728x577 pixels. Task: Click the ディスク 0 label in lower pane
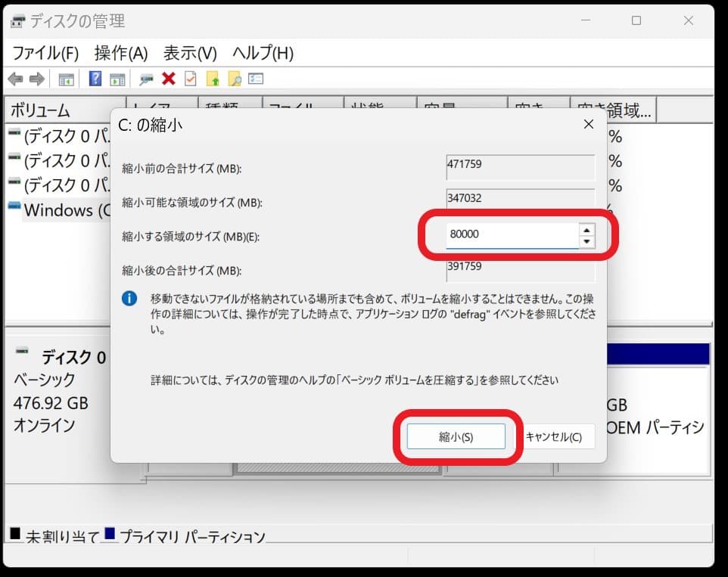(x=74, y=358)
